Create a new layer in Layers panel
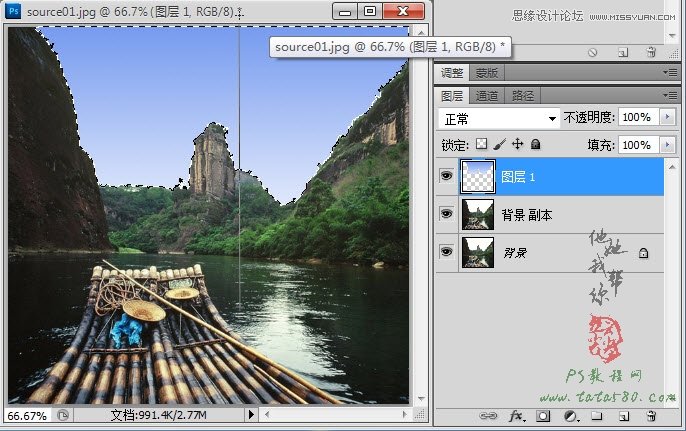 [624, 416]
